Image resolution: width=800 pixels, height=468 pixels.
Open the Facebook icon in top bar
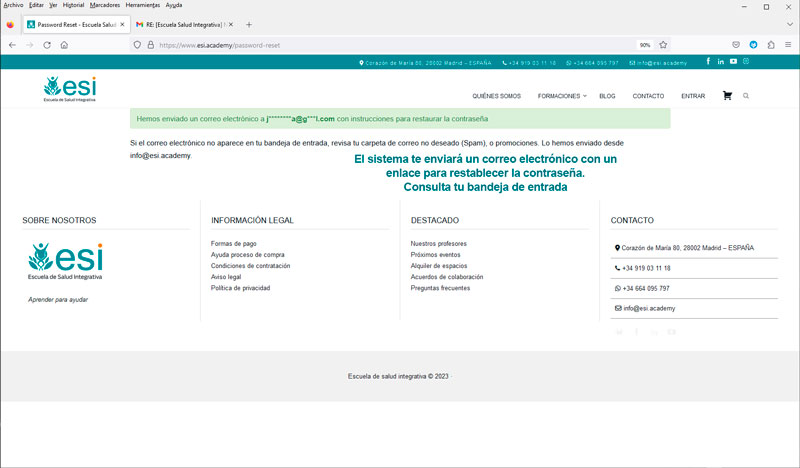click(x=708, y=61)
